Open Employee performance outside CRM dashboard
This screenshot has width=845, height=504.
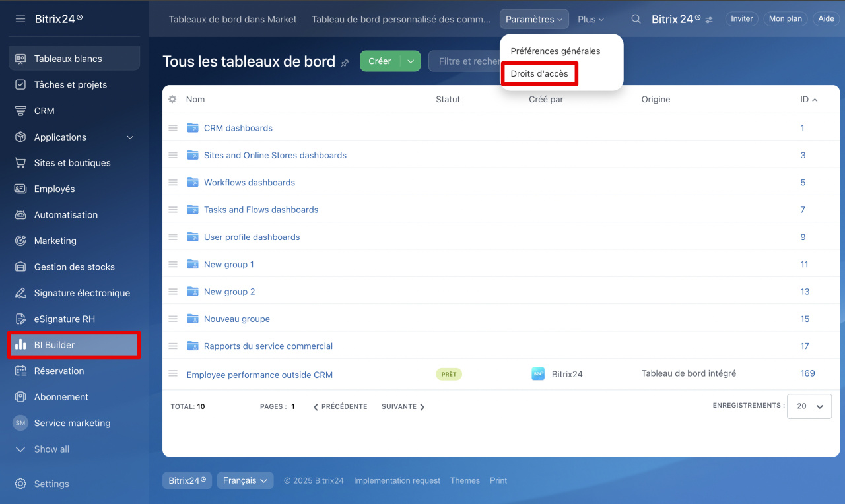pos(259,375)
